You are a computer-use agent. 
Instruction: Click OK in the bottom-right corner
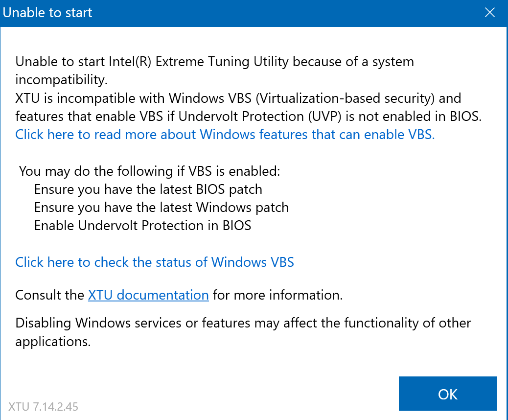point(447,394)
